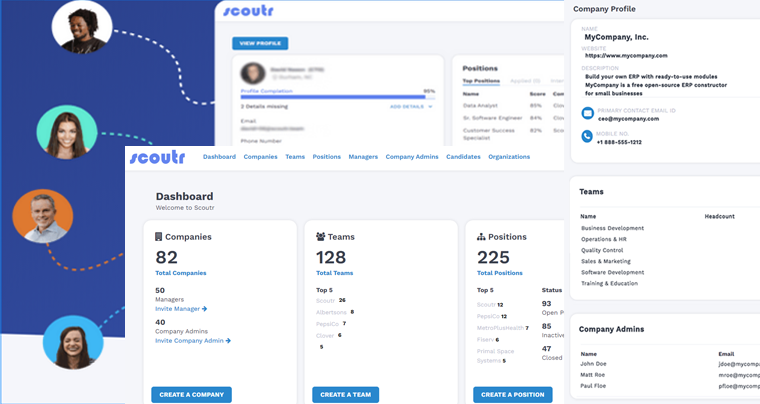Select the Quality Control team row

(602, 250)
